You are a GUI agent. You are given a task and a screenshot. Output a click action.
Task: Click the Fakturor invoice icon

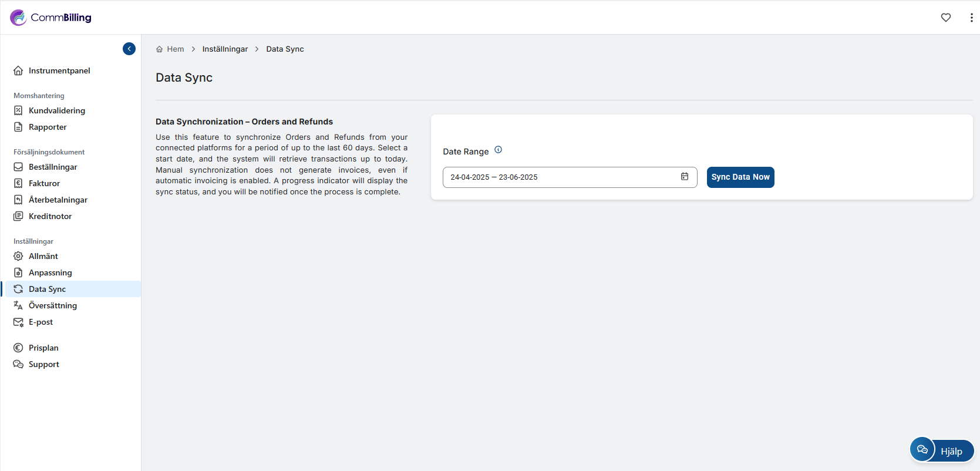[x=18, y=183]
